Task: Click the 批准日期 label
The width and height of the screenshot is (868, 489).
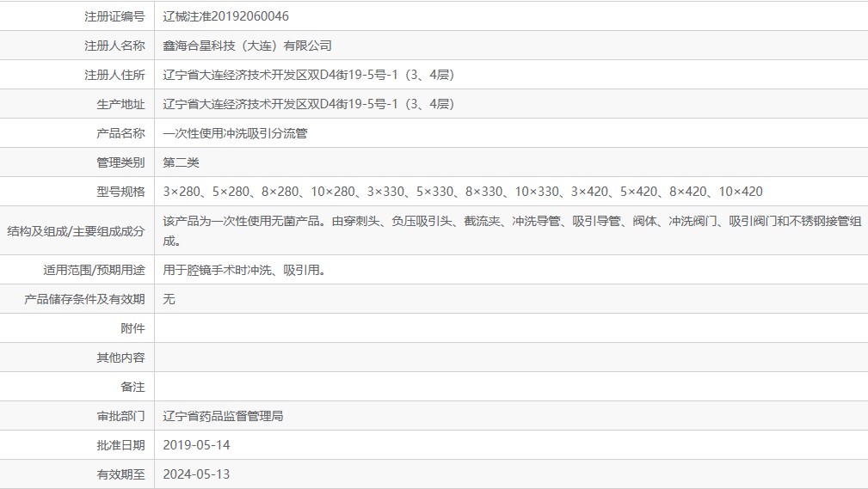Action: pyautogui.click(x=120, y=445)
